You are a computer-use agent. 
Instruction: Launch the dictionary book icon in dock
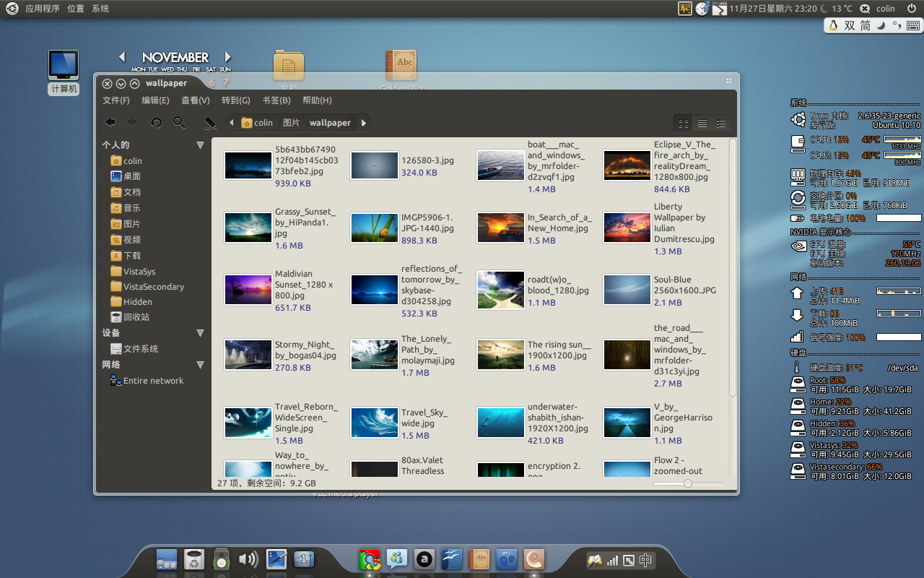[x=479, y=559]
